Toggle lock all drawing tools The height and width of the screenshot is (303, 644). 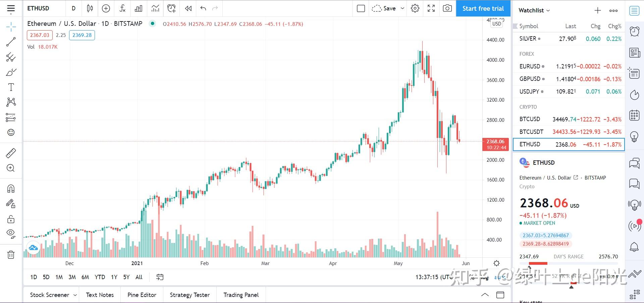point(11,219)
